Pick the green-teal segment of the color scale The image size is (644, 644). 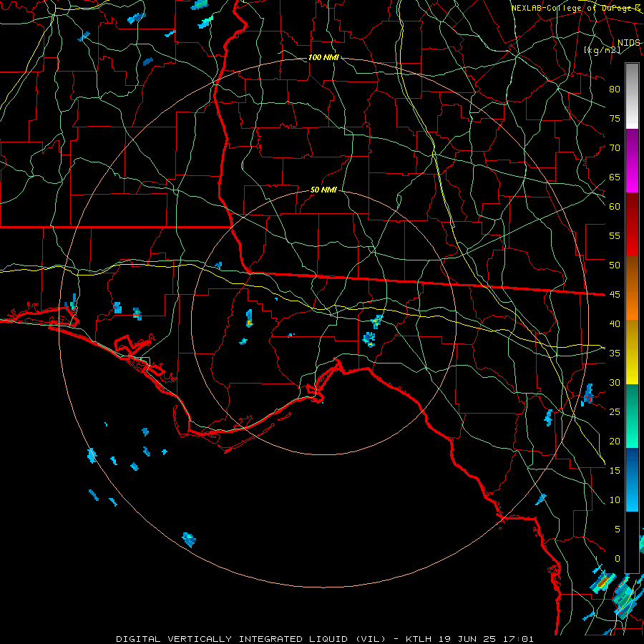point(632,416)
